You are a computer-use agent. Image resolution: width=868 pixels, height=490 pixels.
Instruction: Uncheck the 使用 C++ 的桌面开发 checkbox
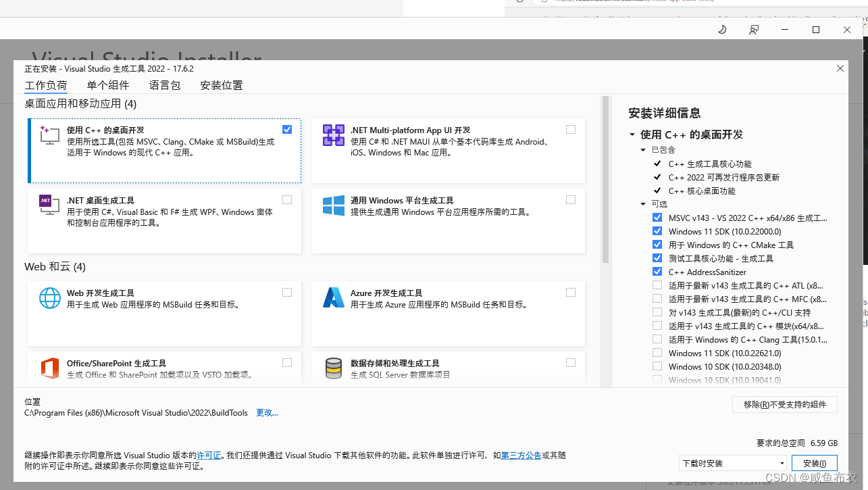coord(287,129)
